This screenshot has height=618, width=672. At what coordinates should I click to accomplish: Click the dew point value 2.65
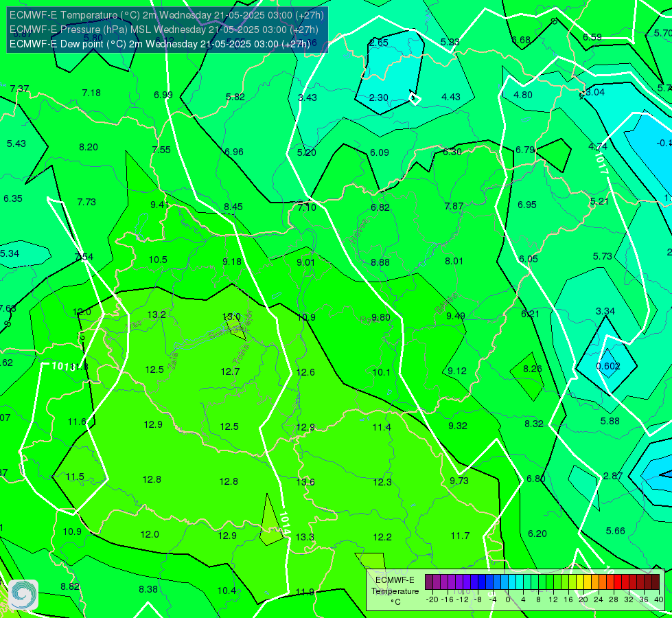point(379,43)
